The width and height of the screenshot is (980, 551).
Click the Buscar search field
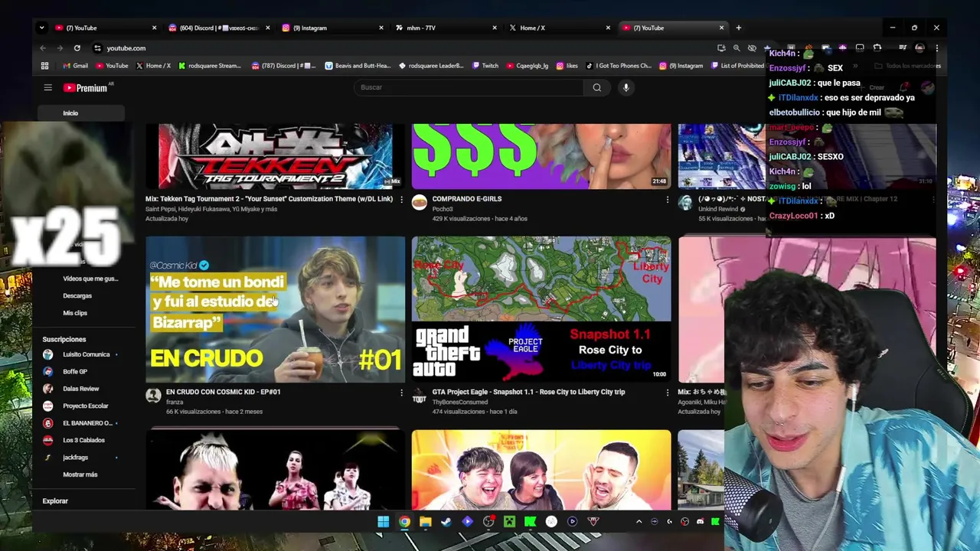pos(469,87)
